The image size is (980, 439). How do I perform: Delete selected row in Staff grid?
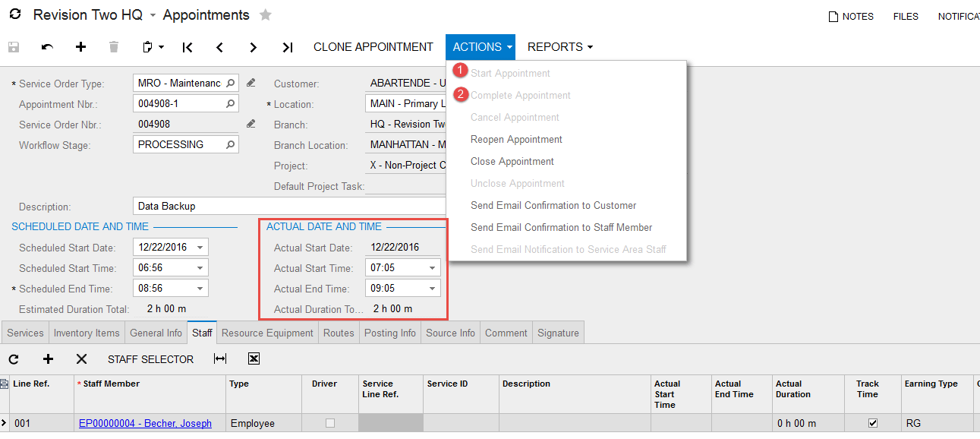coord(81,359)
